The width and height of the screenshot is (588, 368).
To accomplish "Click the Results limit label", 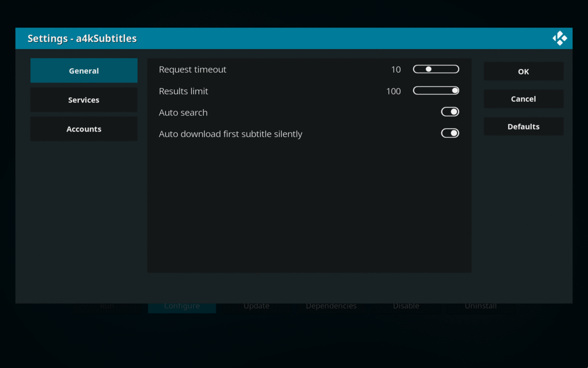I will (x=183, y=91).
